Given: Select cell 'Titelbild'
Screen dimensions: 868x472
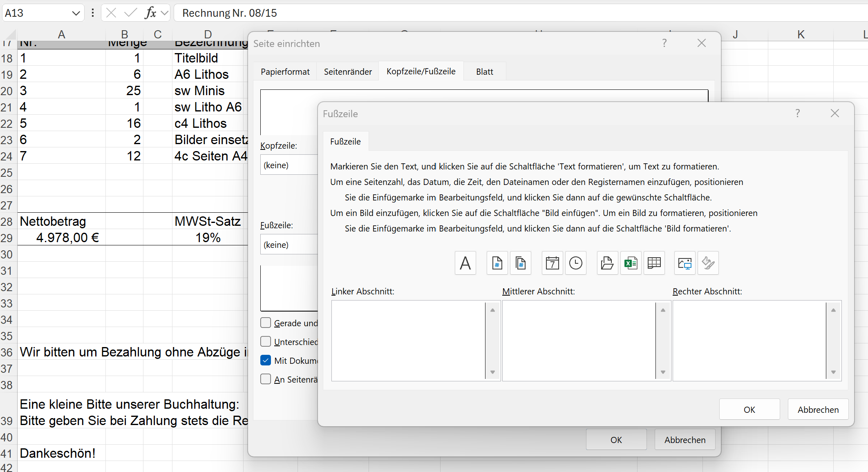Looking at the screenshot, I should (208, 58).
